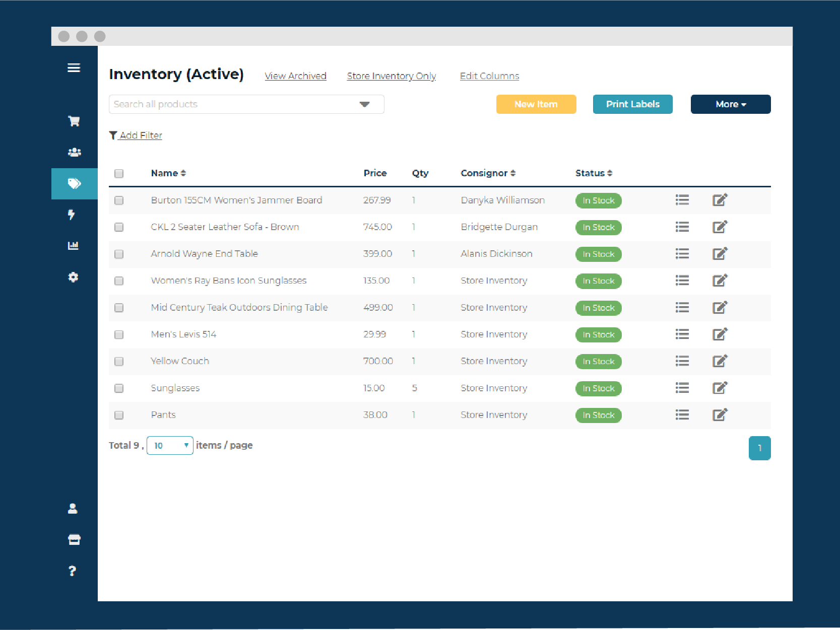
Task: Edit the Yellow Couch item
Action: coord(720,361)
